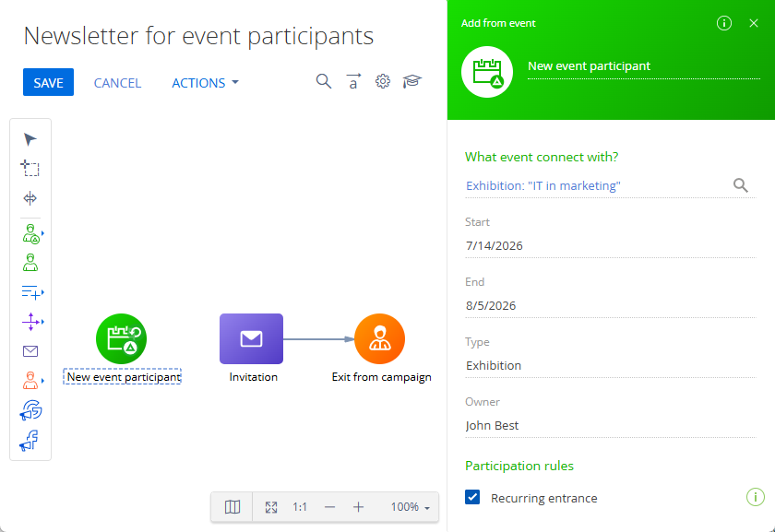Save the campaign
Image resolution: width=775 pixels, height=532 pixels.
pyautogui.click(x=48, y=82)
